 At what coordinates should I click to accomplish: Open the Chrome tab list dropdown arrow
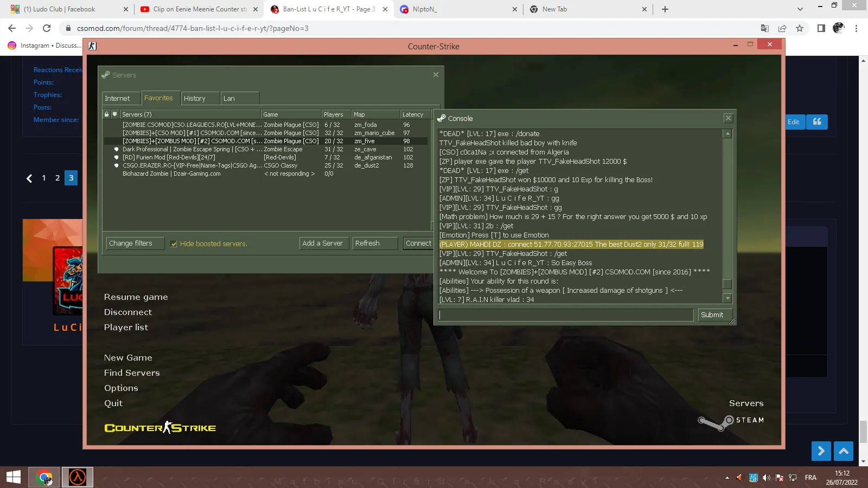(x=800, y=9)
